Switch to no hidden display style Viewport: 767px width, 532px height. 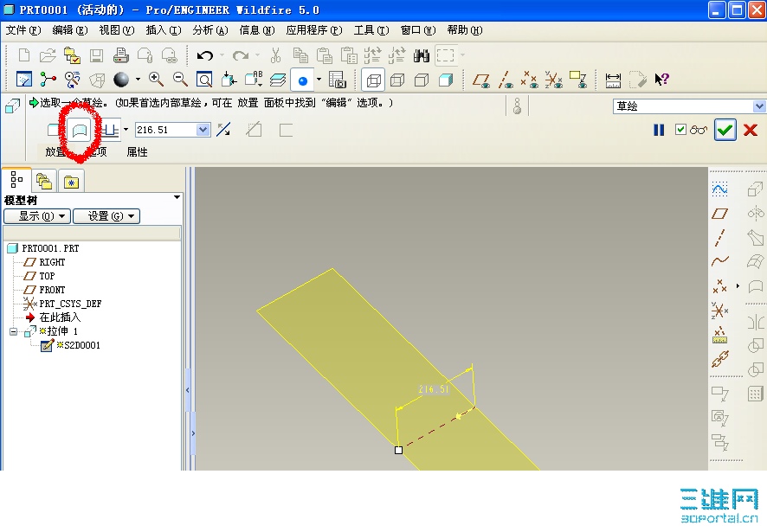point(422,80)
